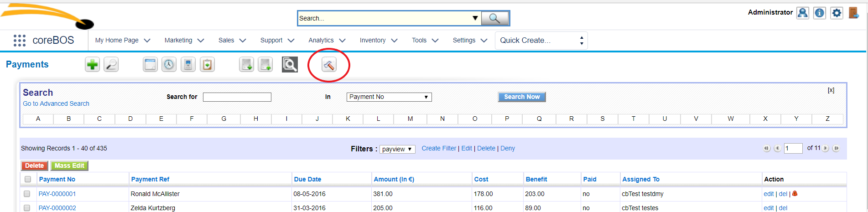Viewport: 868px width, 212px height.
Task: Expand the payview filter dropdown
Action: (397, 149)
